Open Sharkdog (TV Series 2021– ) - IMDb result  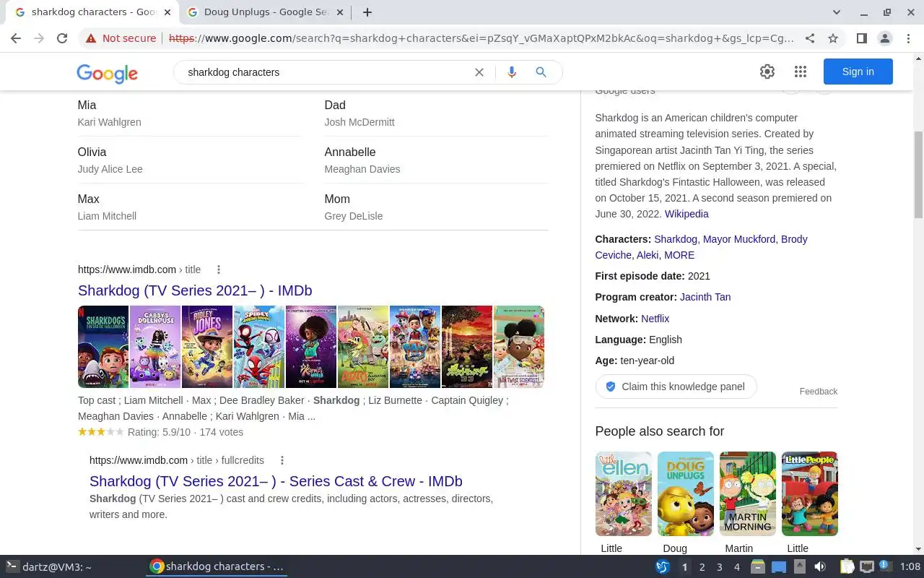[x=195, y=290]
